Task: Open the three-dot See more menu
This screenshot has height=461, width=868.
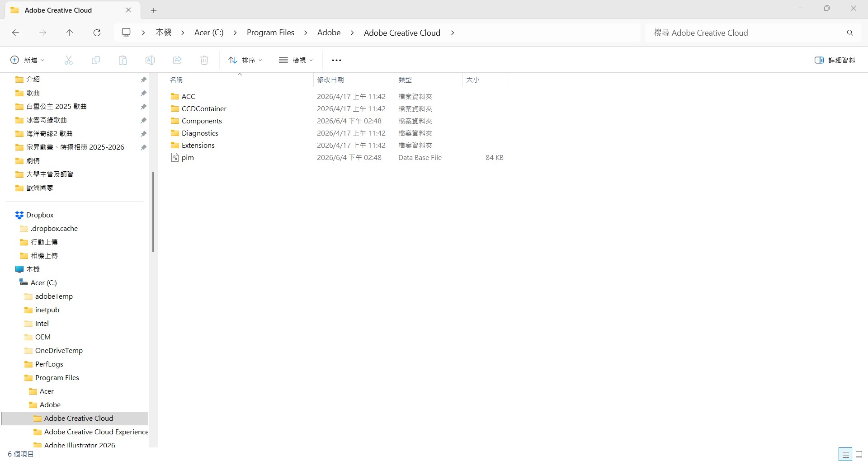Action: click(x=336, y=60)
